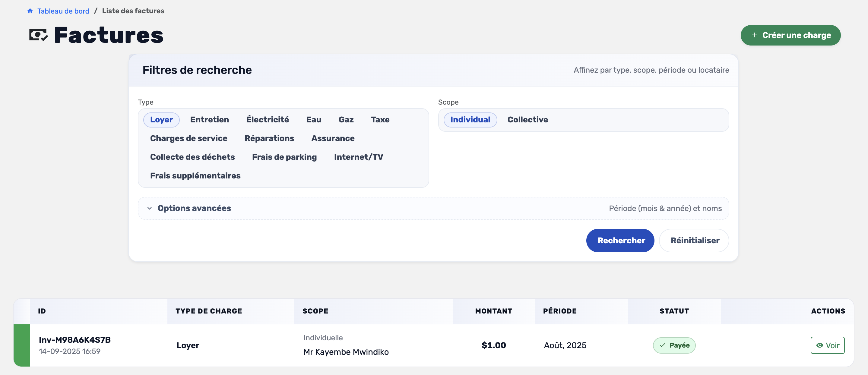Click the home icon in breadcrumb
Image resolution: width=868 pixels, height=375 pixels.
30,11
